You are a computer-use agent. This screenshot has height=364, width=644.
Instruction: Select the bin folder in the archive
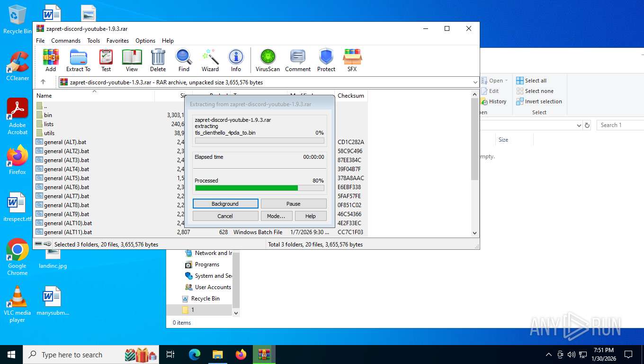pyautogui.click(x=48, y=115)
